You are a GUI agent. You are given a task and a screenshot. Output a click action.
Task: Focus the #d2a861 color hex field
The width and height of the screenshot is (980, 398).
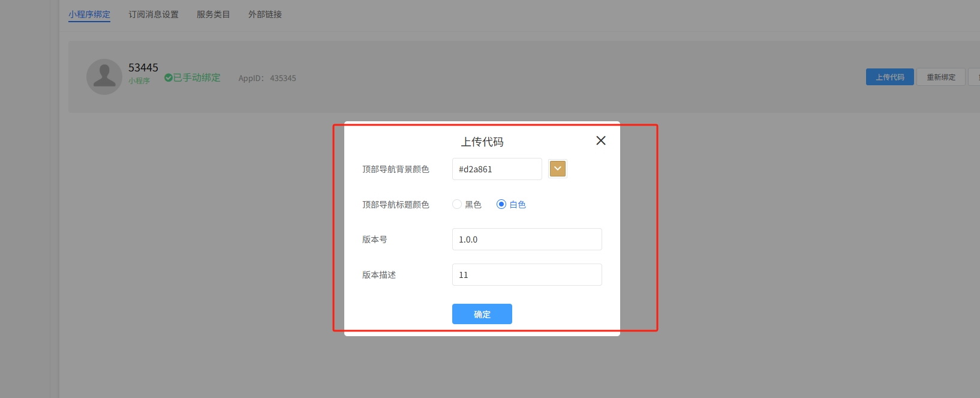[497, 169]
